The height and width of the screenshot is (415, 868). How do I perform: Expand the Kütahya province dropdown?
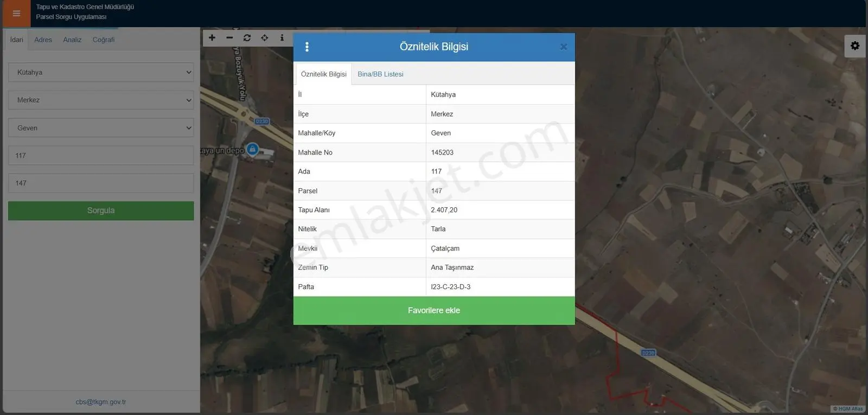(x=101, y=72)
